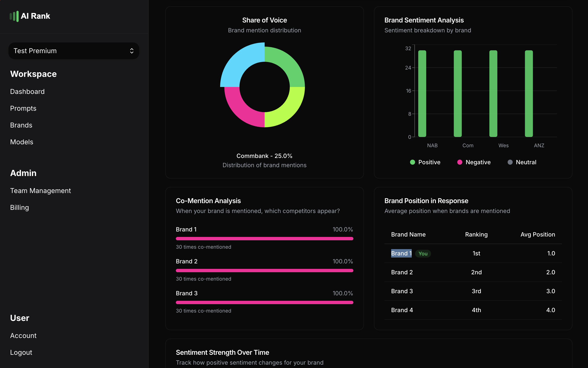Open the Models page

click(x=22, y=142)
